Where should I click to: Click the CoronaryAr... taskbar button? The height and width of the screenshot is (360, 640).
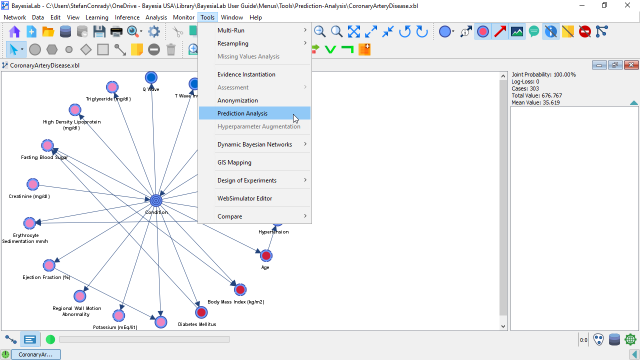coord(36,354)
